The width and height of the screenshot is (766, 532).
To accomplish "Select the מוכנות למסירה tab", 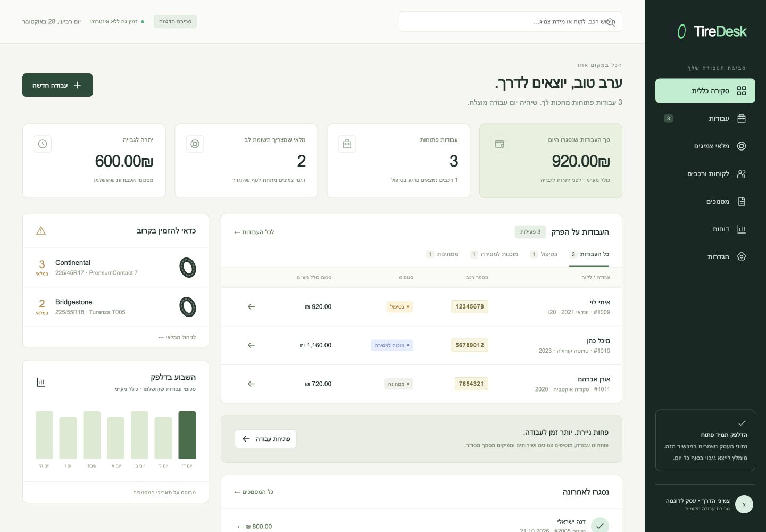I will (494, 254).
